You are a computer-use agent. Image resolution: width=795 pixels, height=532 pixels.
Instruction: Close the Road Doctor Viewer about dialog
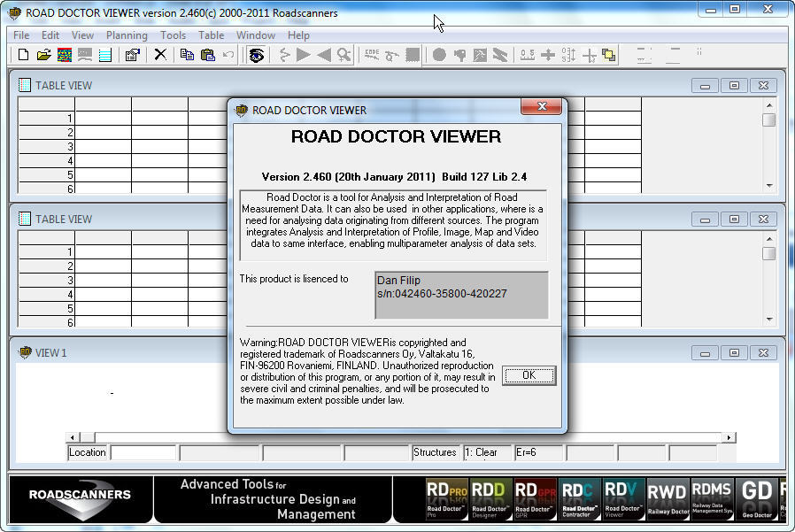[542, 106]
